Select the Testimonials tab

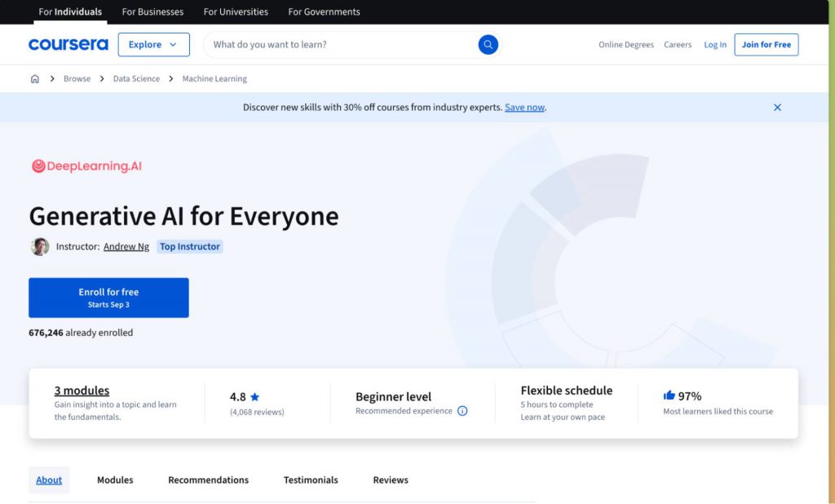(x=311, y=480)
